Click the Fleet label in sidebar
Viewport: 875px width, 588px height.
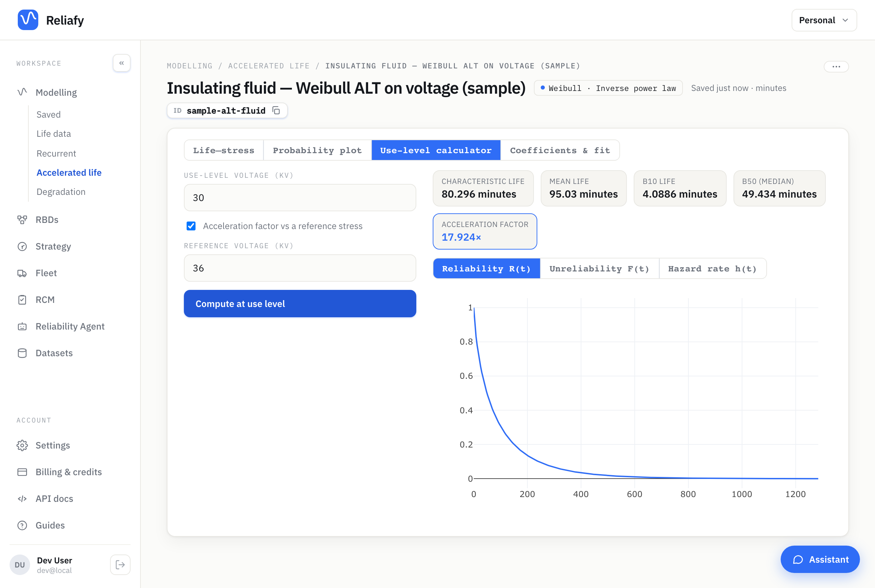click(x=46, y=273)
